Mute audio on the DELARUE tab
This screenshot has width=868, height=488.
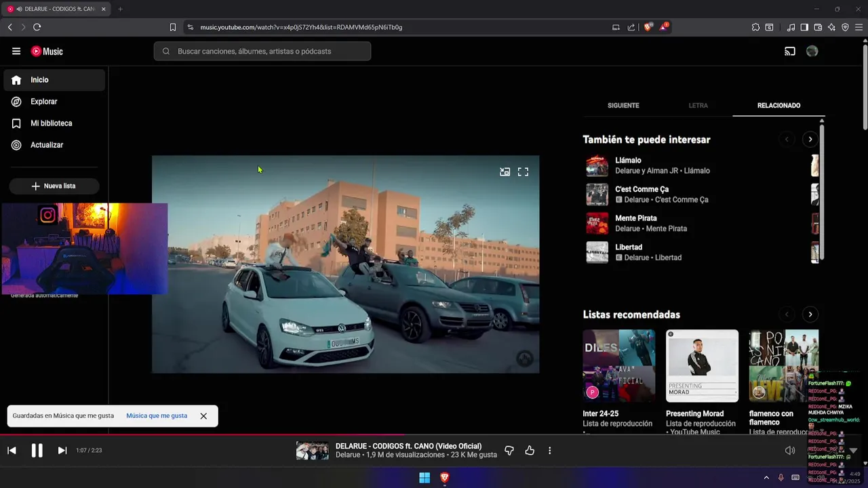[x=19, y=9]
